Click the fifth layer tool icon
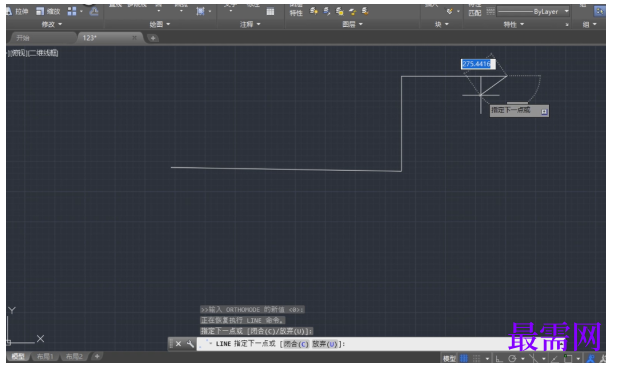Screen dimensions: 620x368 tap(365, 11)
